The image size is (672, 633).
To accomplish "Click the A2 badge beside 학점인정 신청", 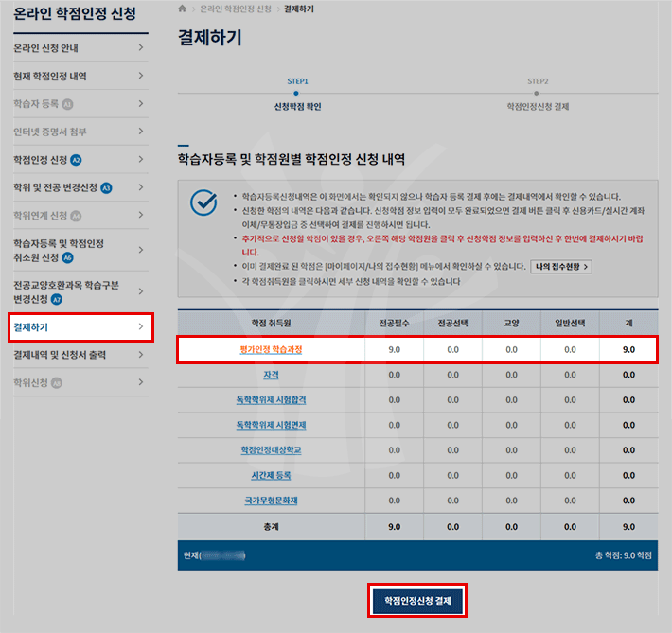I will click(x=77, y=160).
